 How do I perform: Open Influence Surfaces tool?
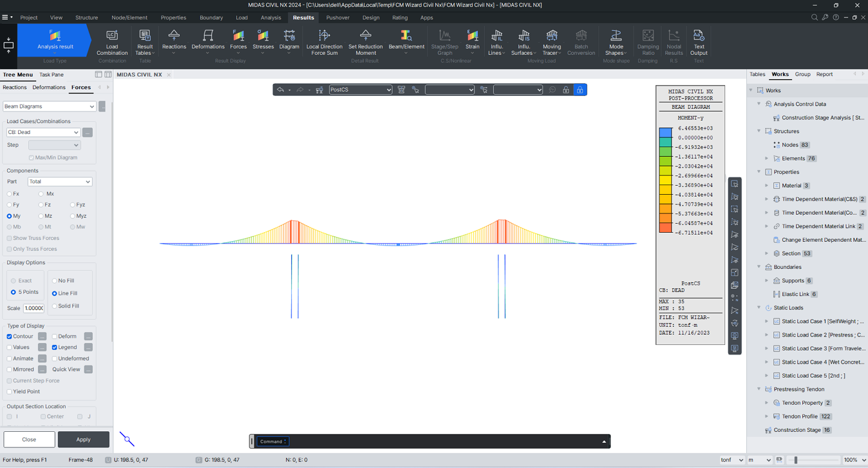tap(524, 42)
